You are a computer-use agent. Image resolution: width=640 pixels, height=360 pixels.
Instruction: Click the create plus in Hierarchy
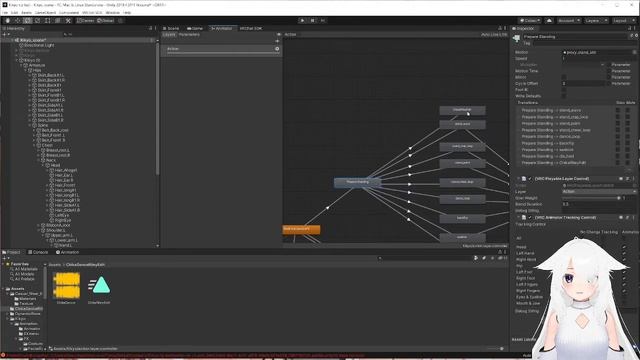[5, 34]
